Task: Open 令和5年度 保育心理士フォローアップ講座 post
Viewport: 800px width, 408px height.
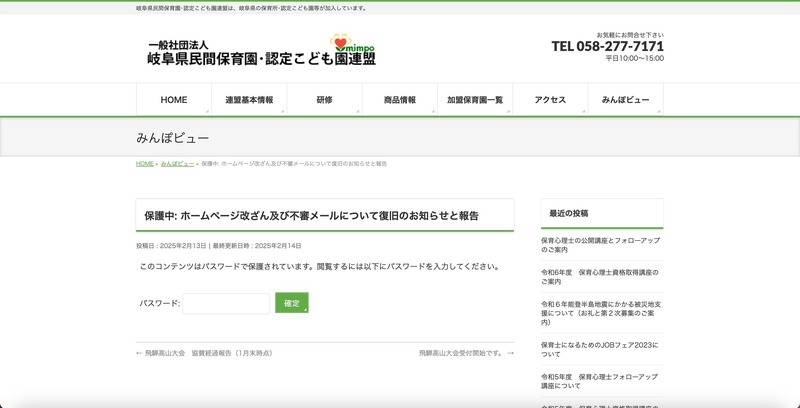Action: tap(598, 380)
